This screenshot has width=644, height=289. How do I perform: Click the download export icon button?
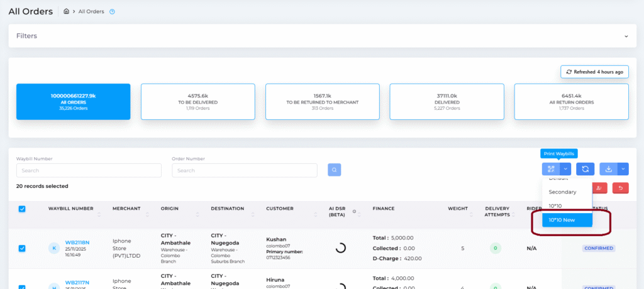(609, 169)
